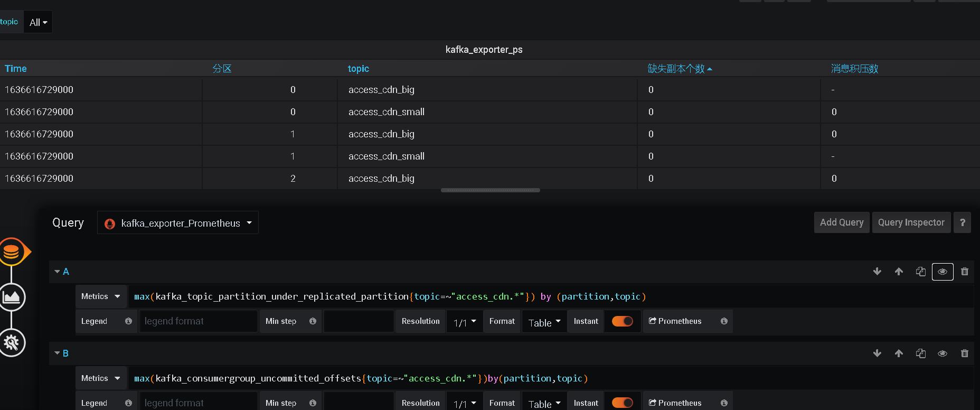Move query B up
Image resolution: width=980 pixels, height=410 pixels.
[x=899, y=353]
